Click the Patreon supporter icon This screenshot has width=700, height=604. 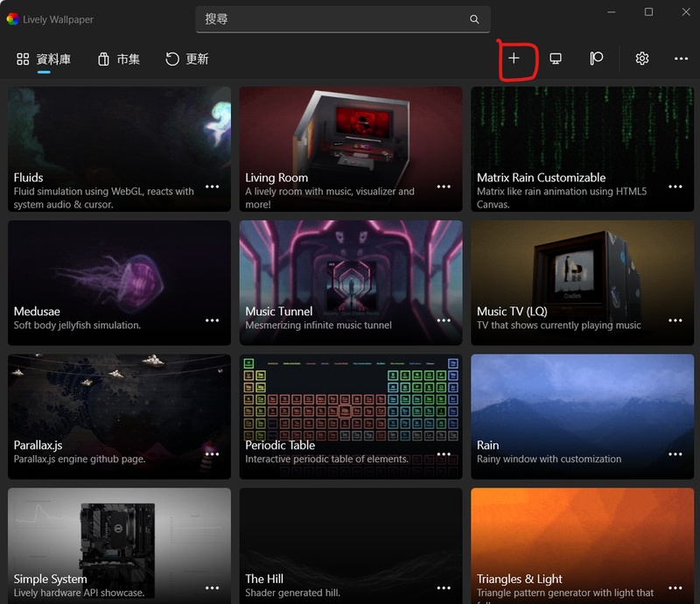click(x=597, y=59)
